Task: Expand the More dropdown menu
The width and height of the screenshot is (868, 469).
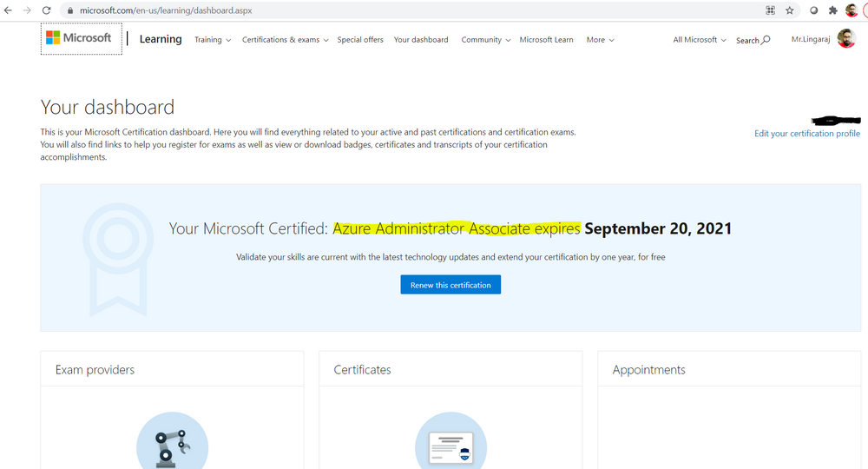Action: (x=600, y=40)
